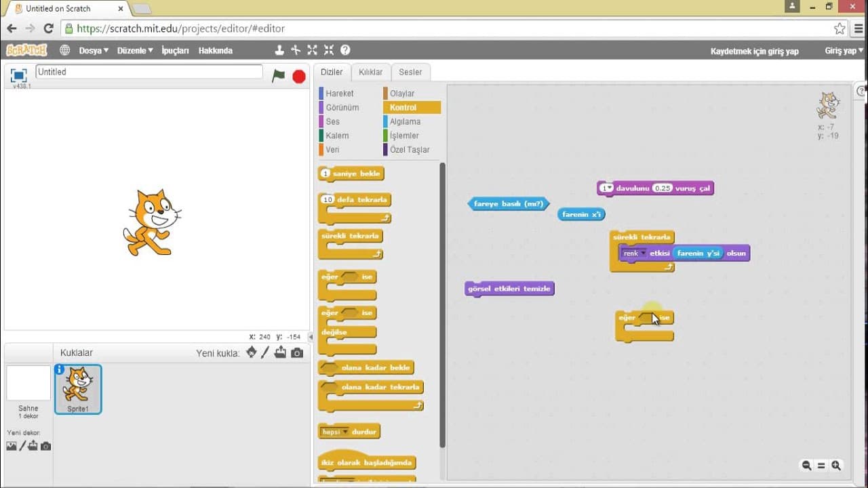Click the farenin x'i block

coord(581,214)
